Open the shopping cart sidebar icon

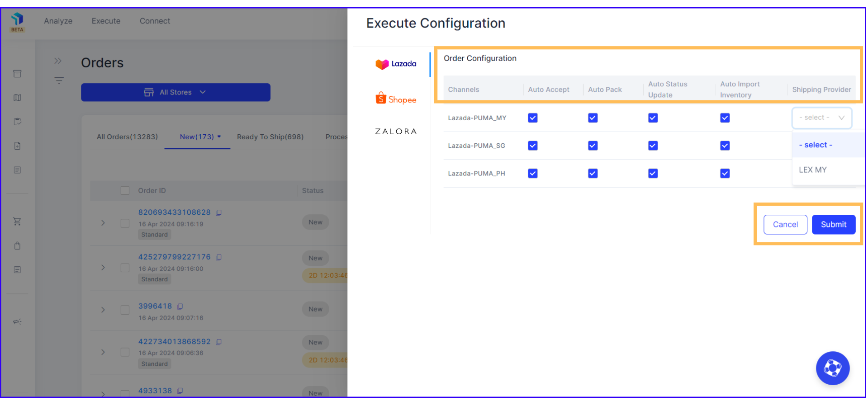tap(17, 222)
